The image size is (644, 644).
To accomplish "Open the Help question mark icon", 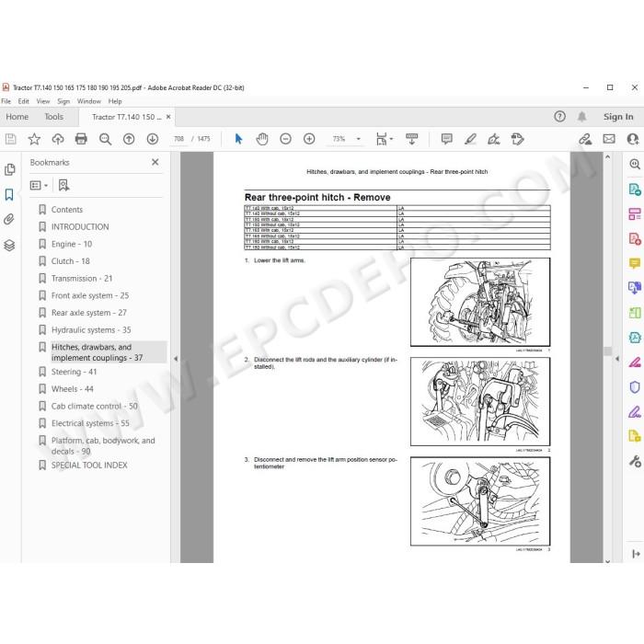I will pyautogui.click(x=559, y=117).
